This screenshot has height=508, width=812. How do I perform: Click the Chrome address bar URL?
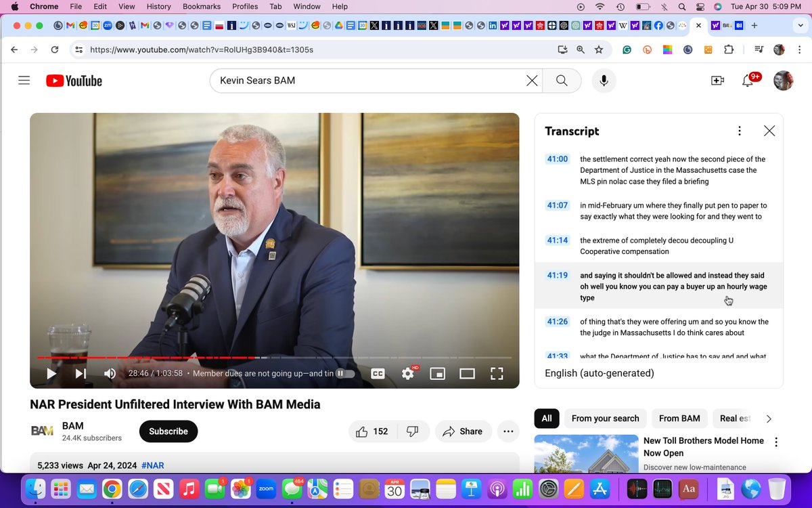pyautogui.click(x=202, y=49)
